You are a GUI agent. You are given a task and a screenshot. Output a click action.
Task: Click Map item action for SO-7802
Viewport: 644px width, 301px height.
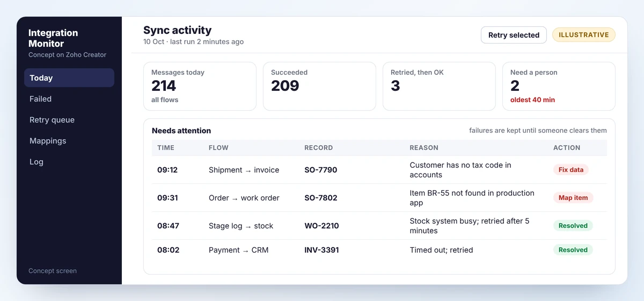[573, 198]
